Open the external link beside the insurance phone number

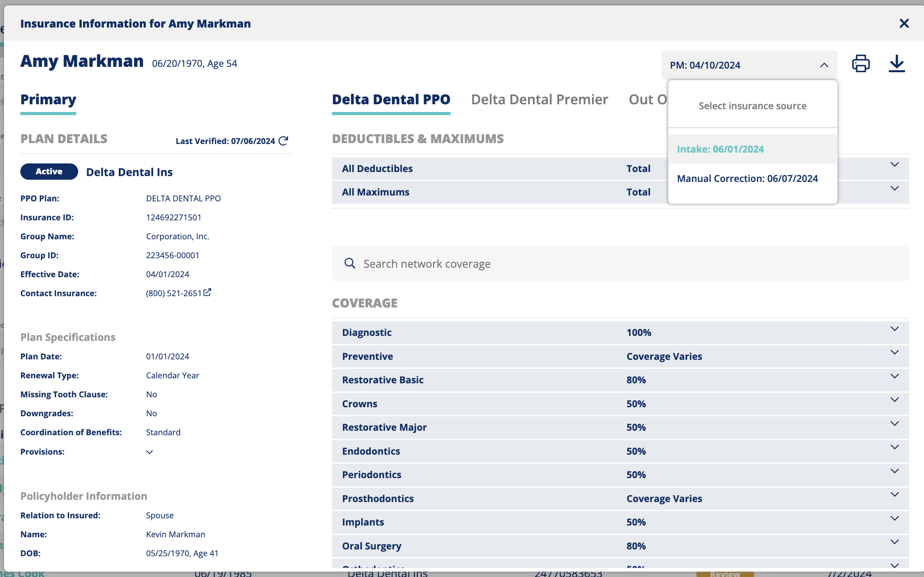click(207, 292)
